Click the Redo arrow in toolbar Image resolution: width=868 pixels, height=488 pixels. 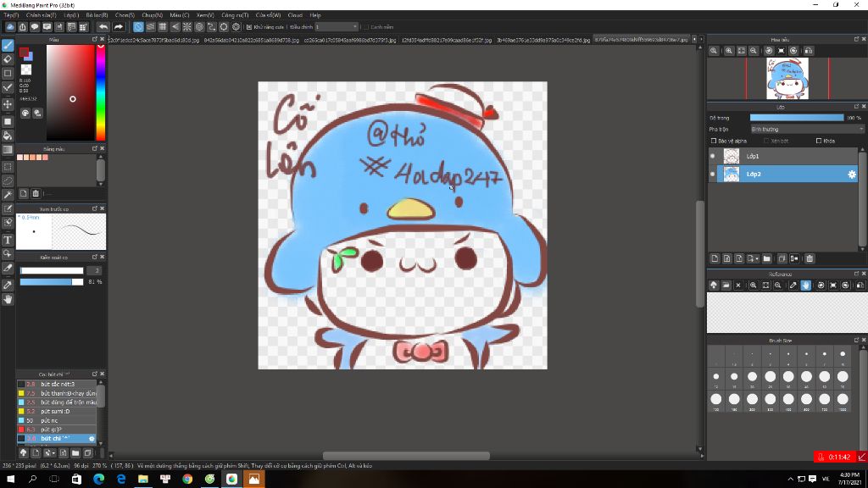(119, 26)
